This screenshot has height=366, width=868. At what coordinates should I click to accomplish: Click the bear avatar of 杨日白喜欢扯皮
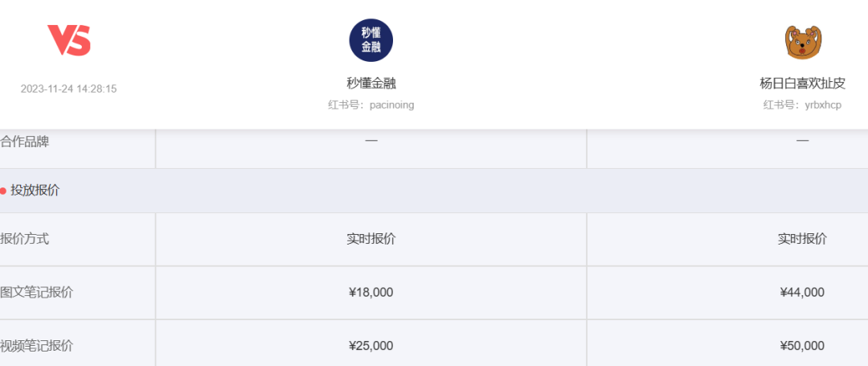point(802,42)
